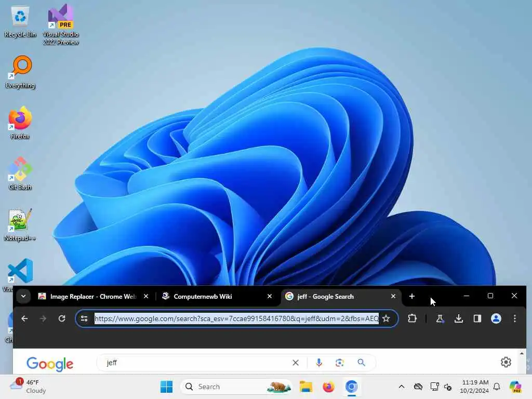Open a new Chrome tab
Screen dimensions: 532x399
coord(412,296)
